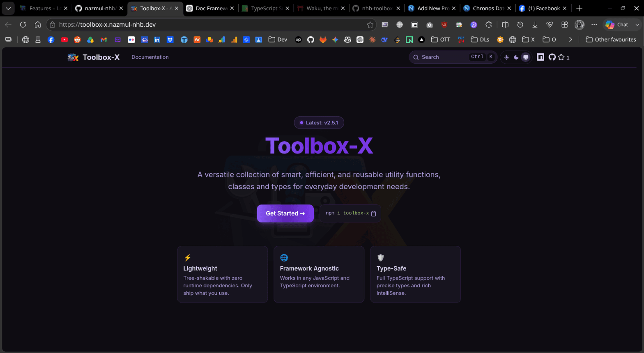Focus the Search box in header
The height and width of the screenshot is (353, 644).
[453, 57]
